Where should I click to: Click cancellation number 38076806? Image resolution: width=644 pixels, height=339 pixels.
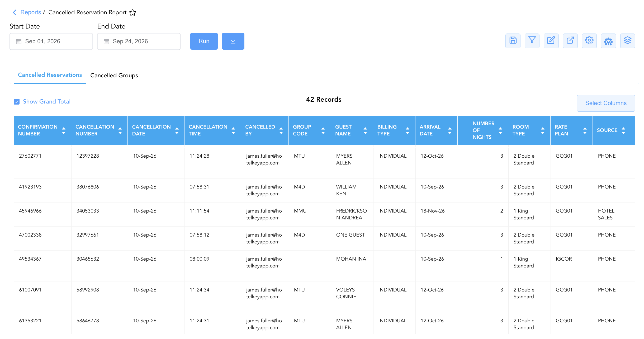click(x=88, y=187)
